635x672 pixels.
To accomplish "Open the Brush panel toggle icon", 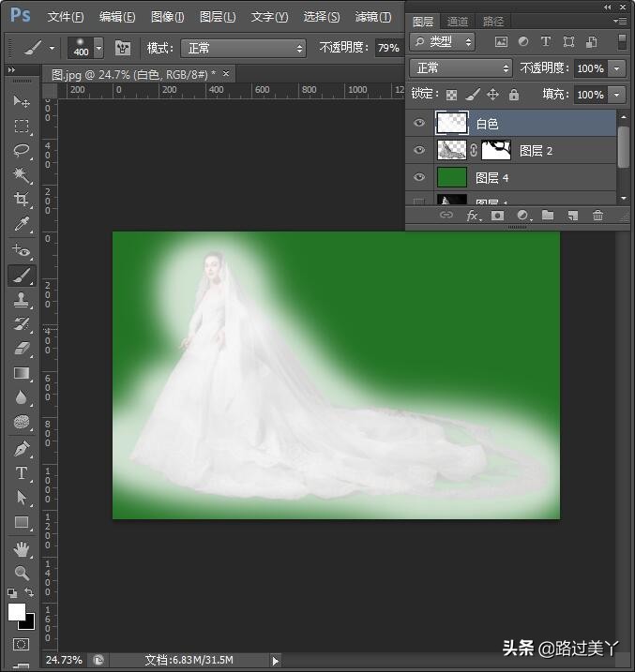I will (123, 48).
